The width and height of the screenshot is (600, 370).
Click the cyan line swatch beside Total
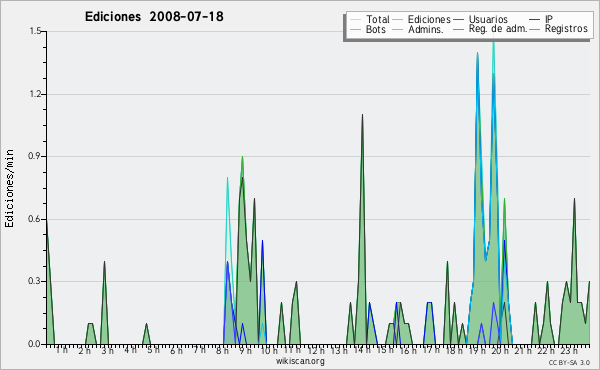click(x=355, y=20)
